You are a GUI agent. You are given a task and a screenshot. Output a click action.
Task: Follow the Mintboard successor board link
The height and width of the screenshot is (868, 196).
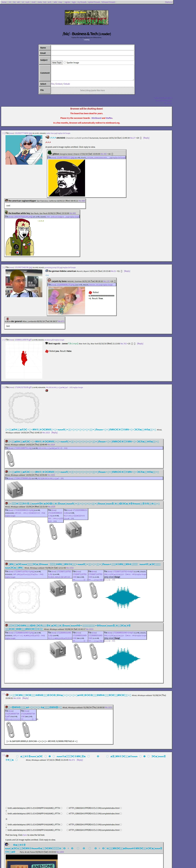[96, 118]
